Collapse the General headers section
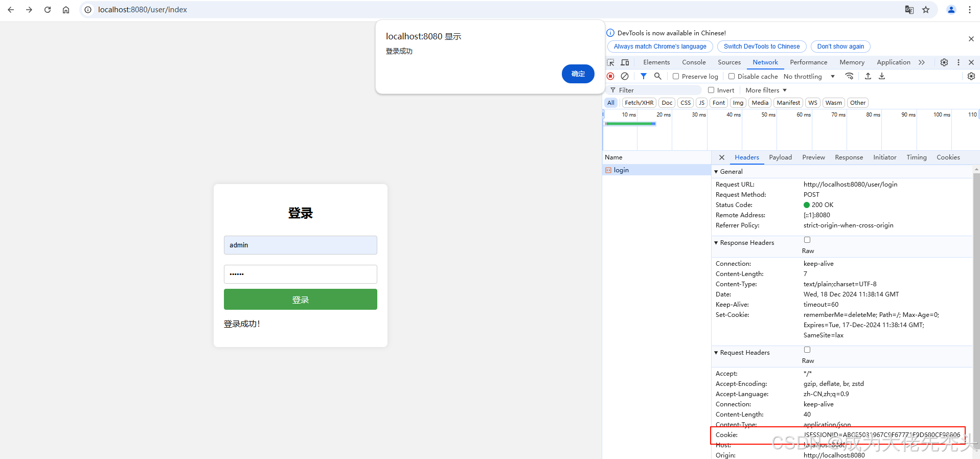 tap(716, 172)
